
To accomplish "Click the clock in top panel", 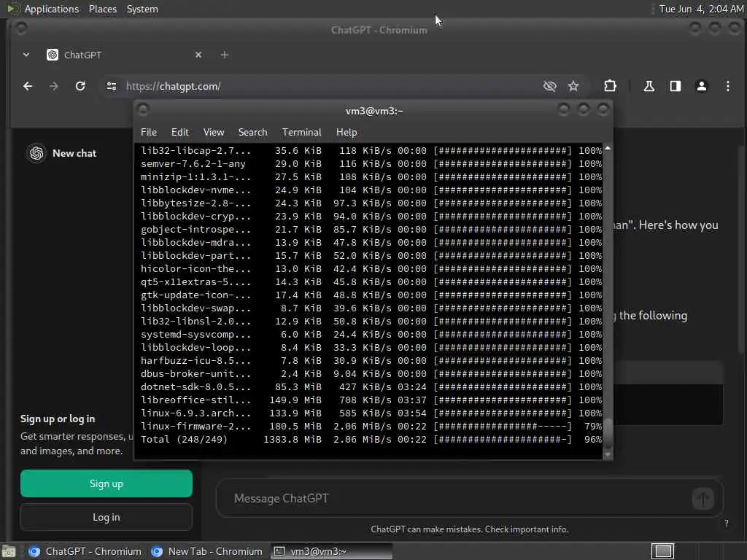I will [x=701, y=9].
